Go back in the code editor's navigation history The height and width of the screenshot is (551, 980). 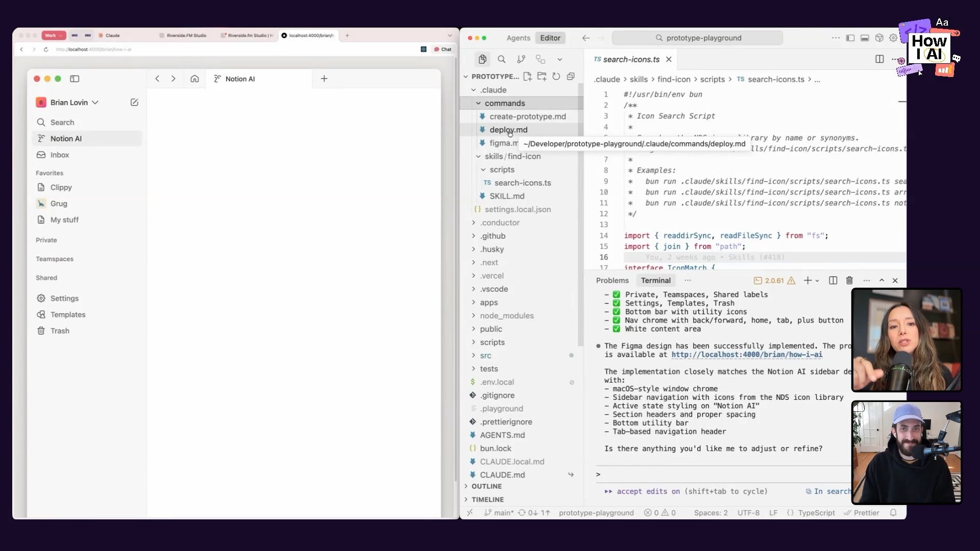586,38
